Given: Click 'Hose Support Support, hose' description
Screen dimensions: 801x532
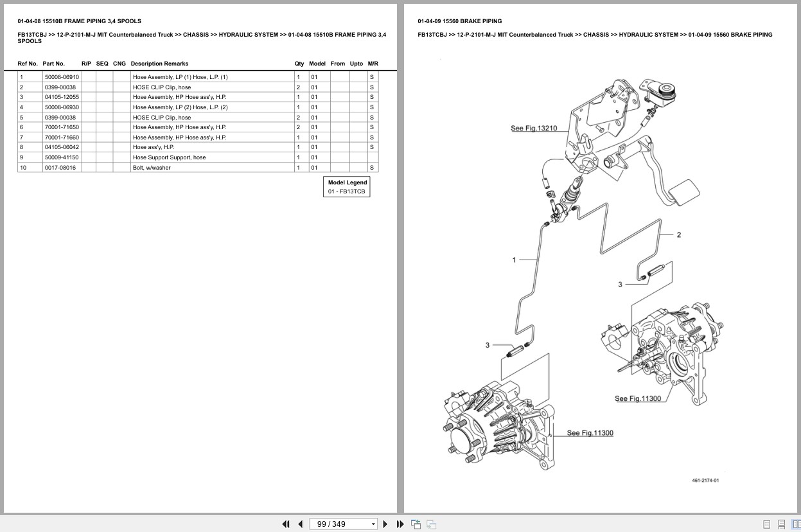Looking at the screenshot, I should click(x=169, y=157).
